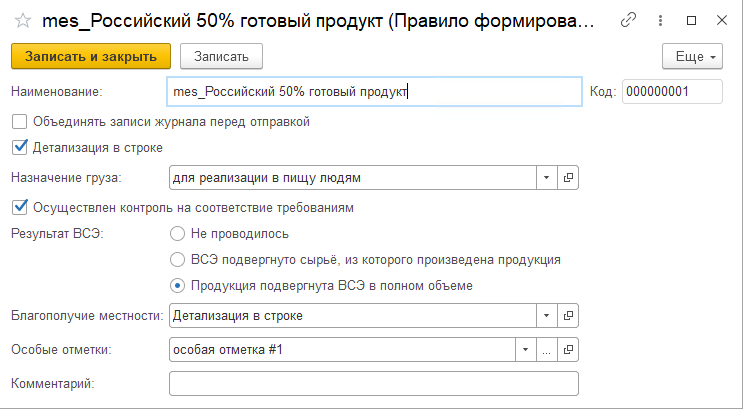Open the Особые отметки dropdown arrow
Screen dimensions: 743x409
pyautogui.click(x=525, y=350)
